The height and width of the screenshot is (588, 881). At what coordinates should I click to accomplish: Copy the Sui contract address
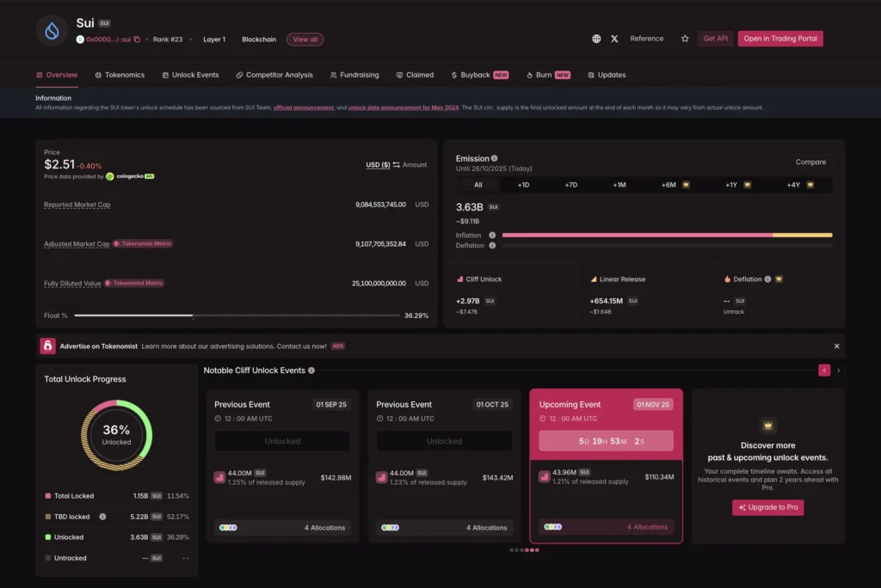click(137, 40)
